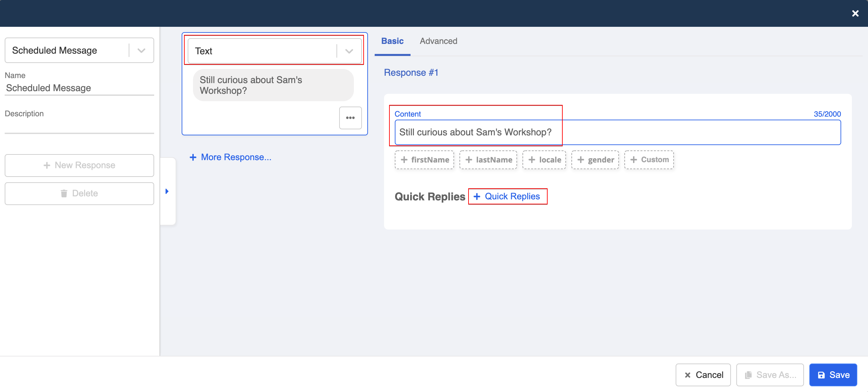Image resolution: width=868 pixels, height=392 pixels.
Task: Click the Content text field
Action: click(x=573, y=132)
